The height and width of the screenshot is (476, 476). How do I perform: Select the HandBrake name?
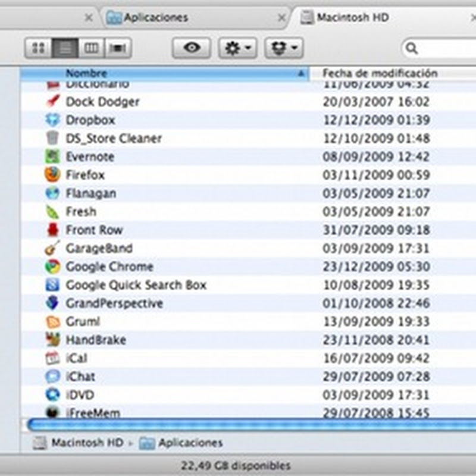(96, 340)
